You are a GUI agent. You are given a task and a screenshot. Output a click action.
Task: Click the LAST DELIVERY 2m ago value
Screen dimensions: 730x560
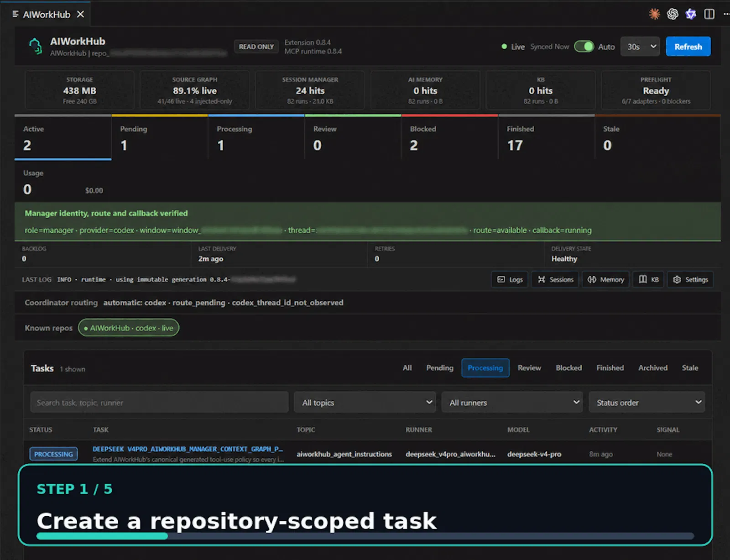tap(211, 259)
